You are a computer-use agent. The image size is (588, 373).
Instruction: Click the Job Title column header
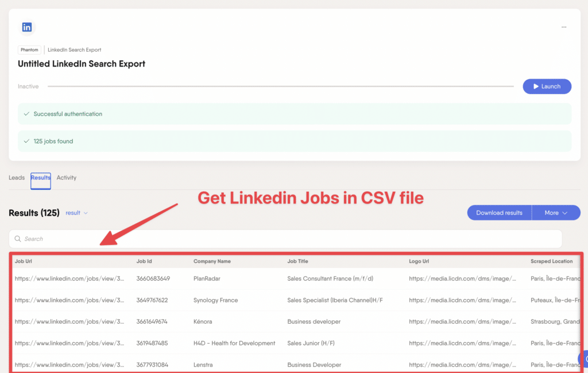click(297, 261)
